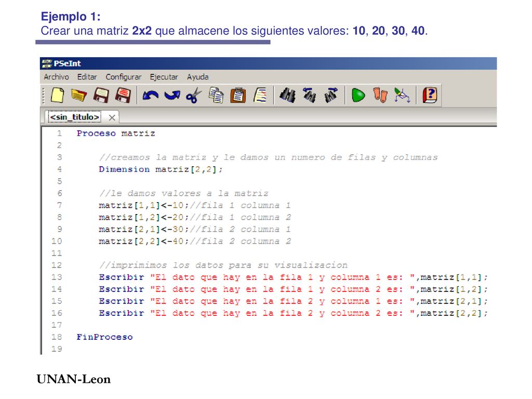Click the step-by-step footprints icon
The height and width of the screenshot is (399, 532).
click(x=380, y=96)
